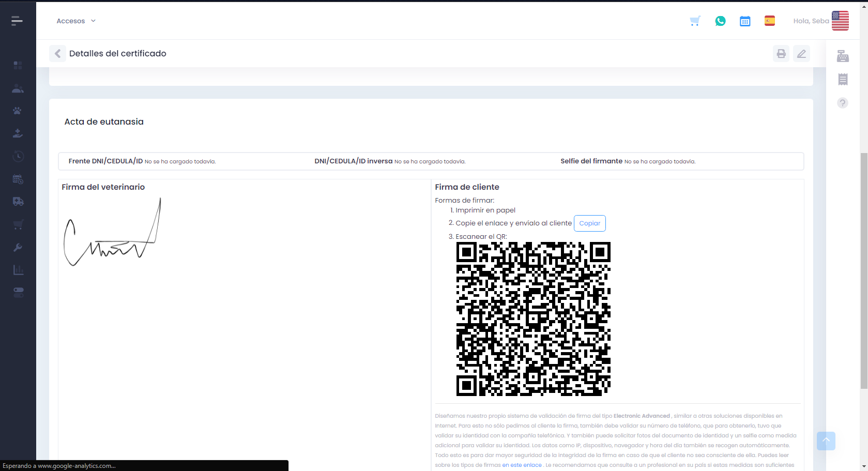Click the 'Acta de eutanasia' heading

(x=104, y=121)
